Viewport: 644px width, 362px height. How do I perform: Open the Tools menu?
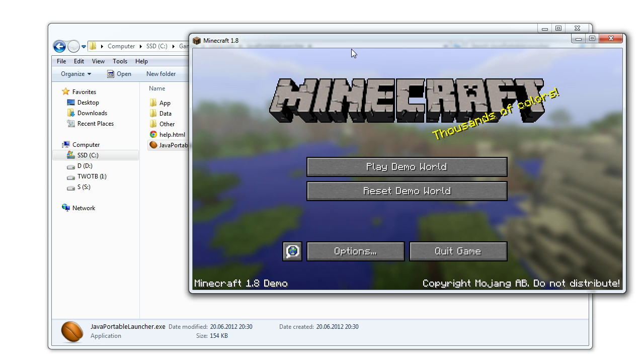click(120, 61)
